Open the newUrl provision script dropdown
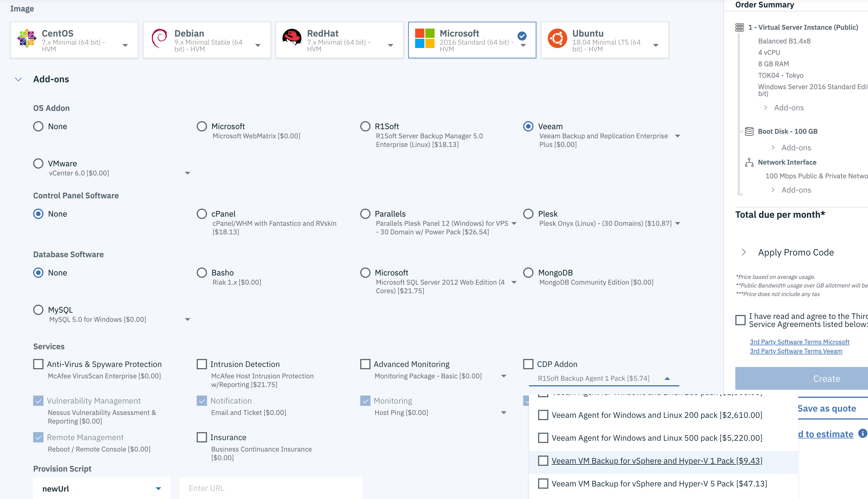 pyautogui.click(x=158, y=488)
